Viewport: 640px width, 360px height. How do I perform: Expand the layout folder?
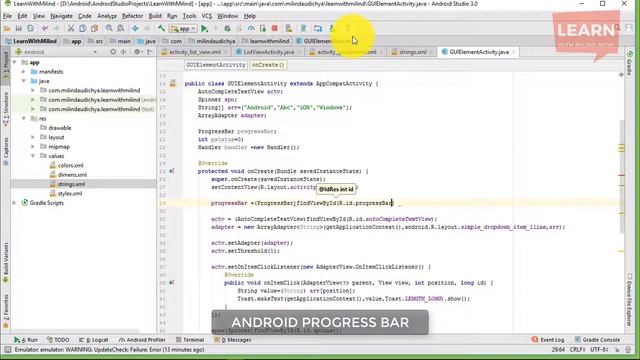(33, 137)
